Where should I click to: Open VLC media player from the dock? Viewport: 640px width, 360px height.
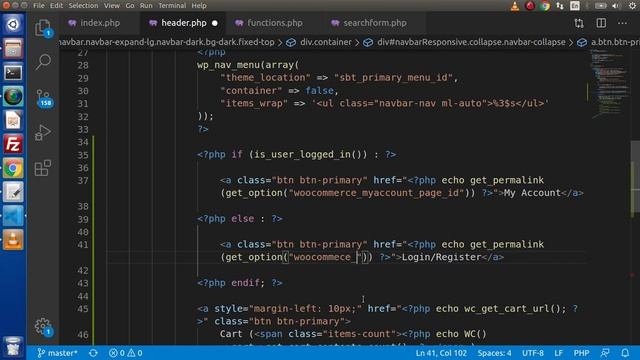(13, 240)
